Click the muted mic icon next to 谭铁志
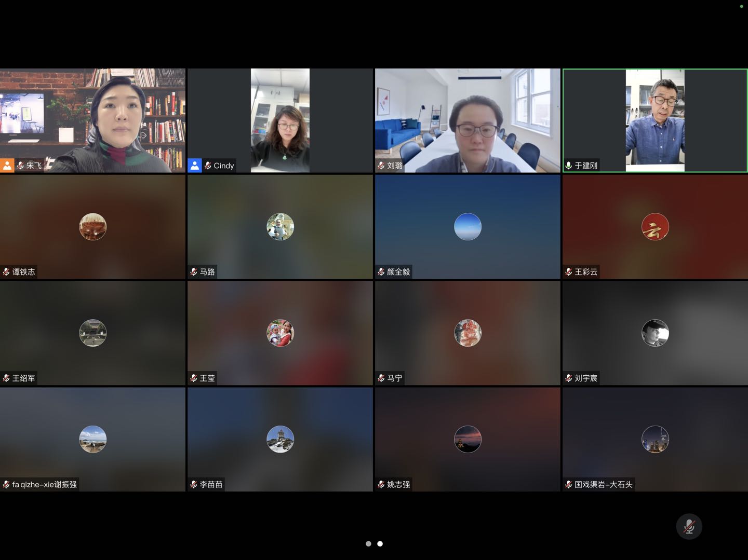 click(x=6, y=272)
